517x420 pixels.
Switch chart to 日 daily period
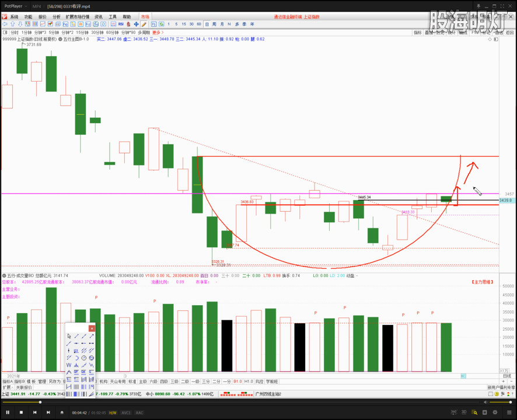207,24
